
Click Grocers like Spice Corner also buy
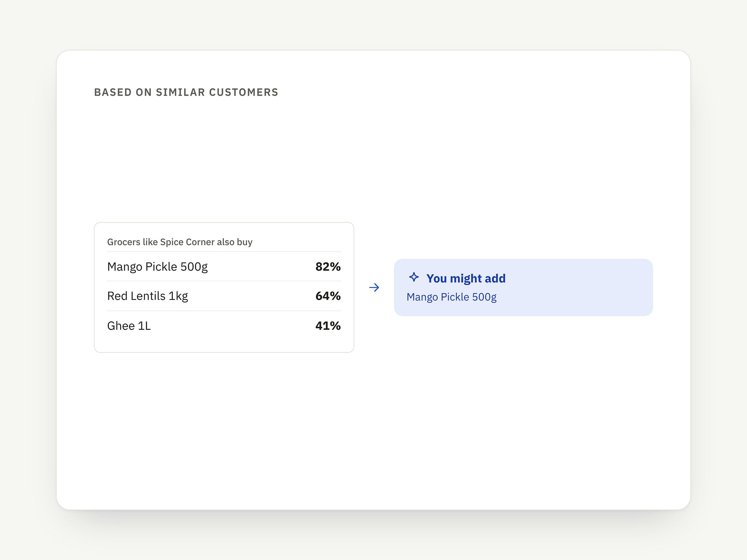coord(180,242)
